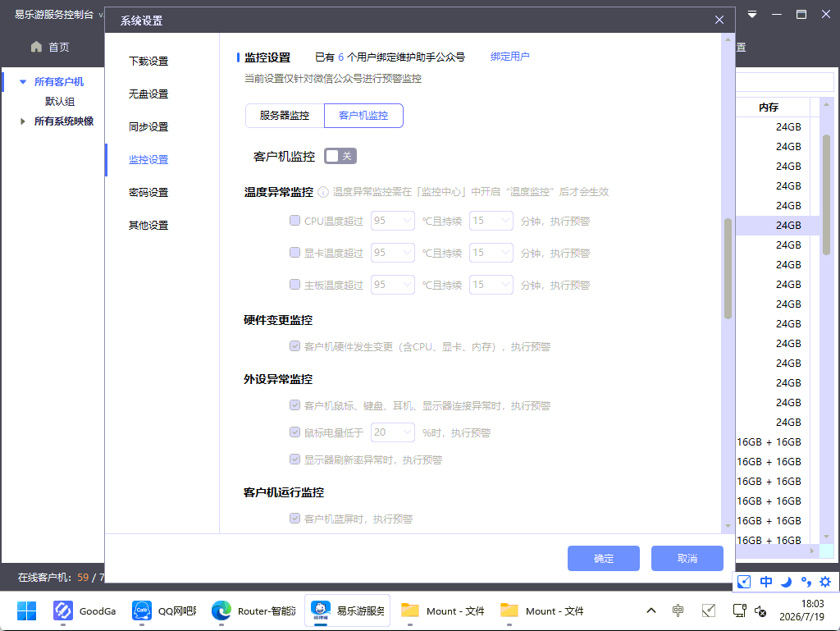Toggle the 客户机监控 switch on
Viewport: 840px width, 631px height.
[x=340, y=156]
